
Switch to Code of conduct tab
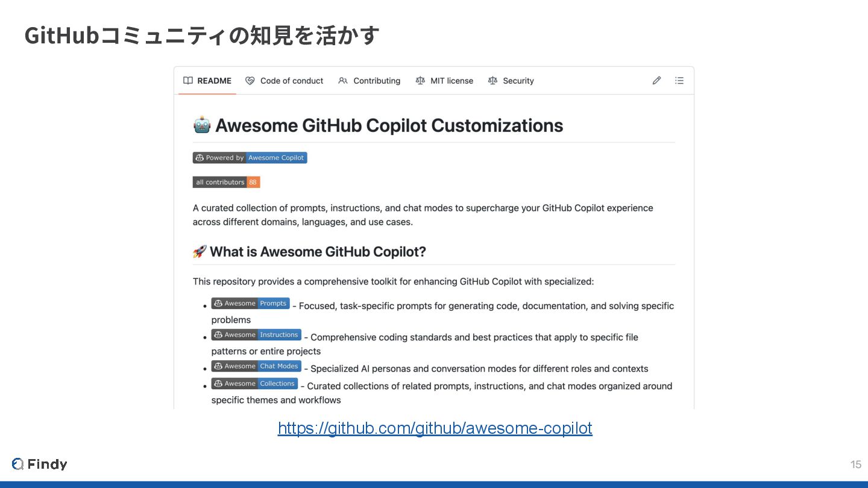285,81
